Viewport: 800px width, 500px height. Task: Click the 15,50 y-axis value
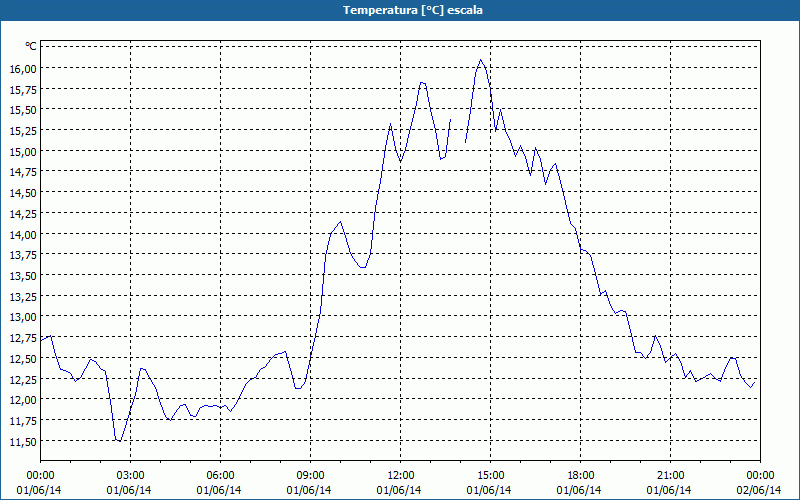[23, 110]
